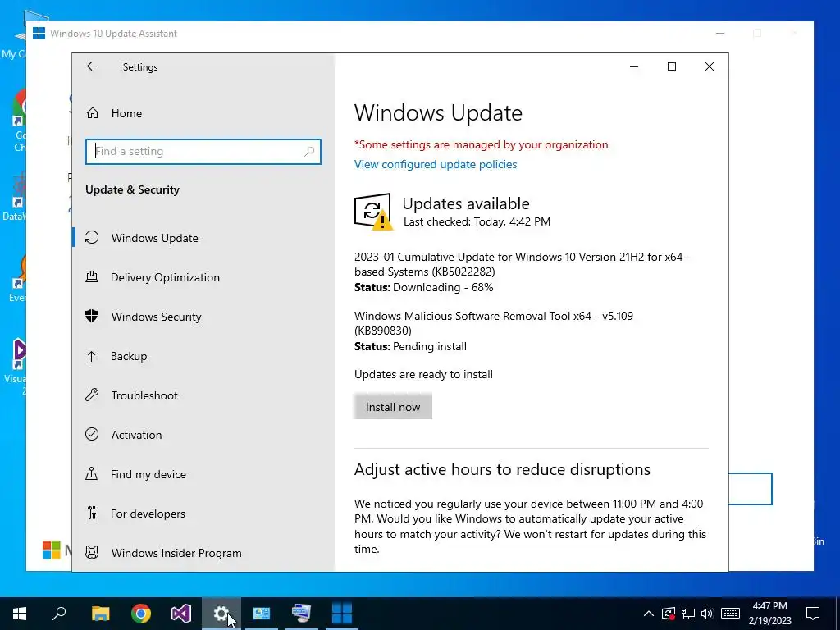
Task: Click the Backup upward arrow icon
Action: click(x=92, y=356)
